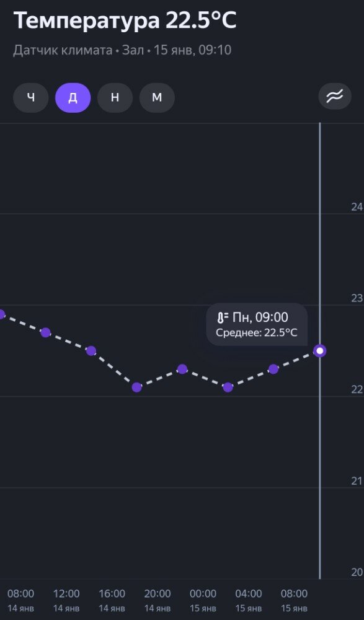364x620 pixels.
Task: Select the daily 'Д' period button
Action: tap(73, 97)
